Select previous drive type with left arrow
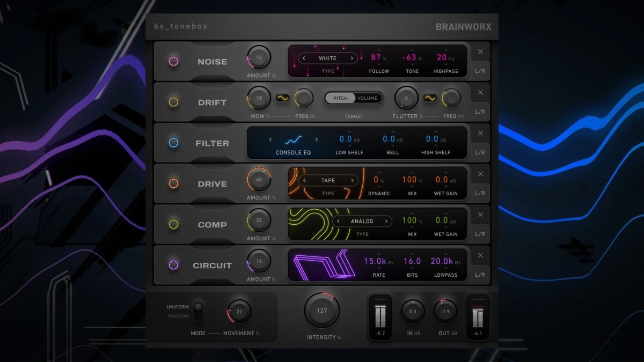 304,180
